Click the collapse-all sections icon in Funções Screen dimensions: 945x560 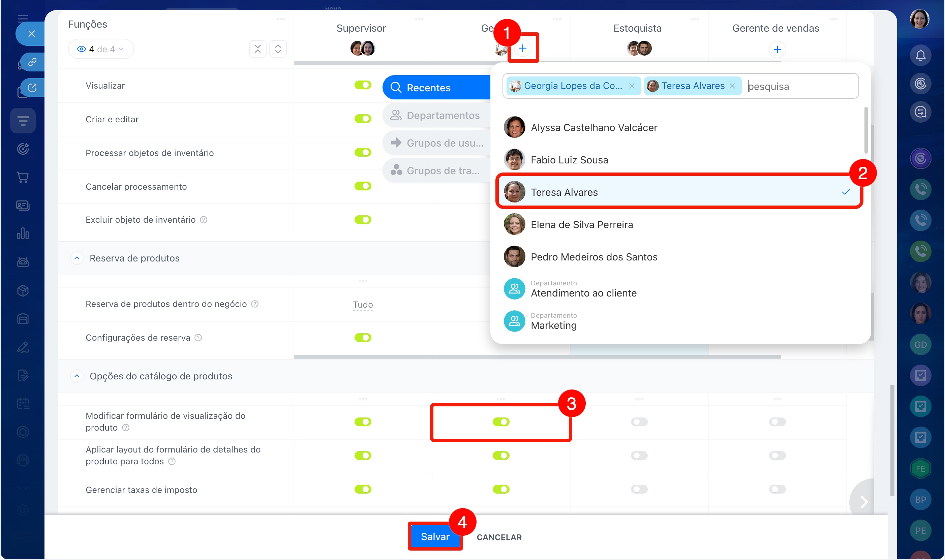coord(258,49)
